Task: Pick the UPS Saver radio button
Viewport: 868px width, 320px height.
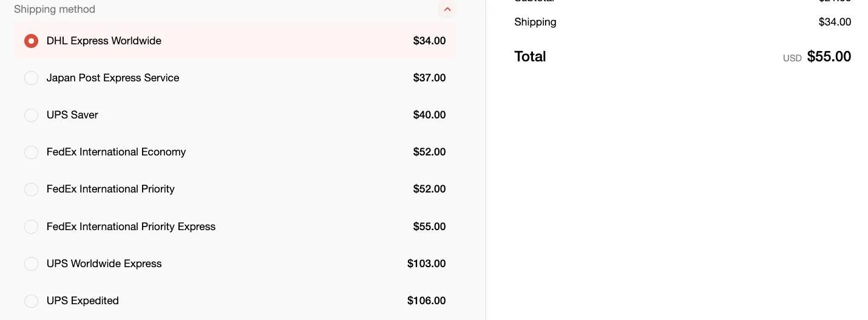Action: 31,115
